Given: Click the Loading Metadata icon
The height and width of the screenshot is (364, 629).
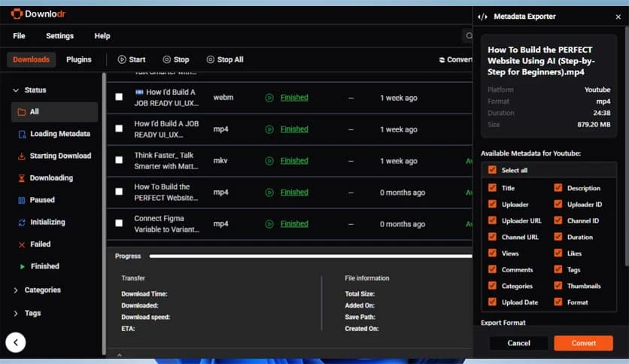Looking at the screenshot, I should (x=22, y=134).
